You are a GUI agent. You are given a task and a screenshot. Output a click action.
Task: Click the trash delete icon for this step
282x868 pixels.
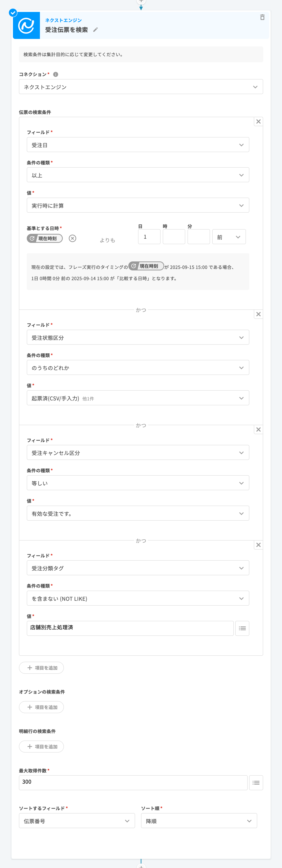[262, 17]
